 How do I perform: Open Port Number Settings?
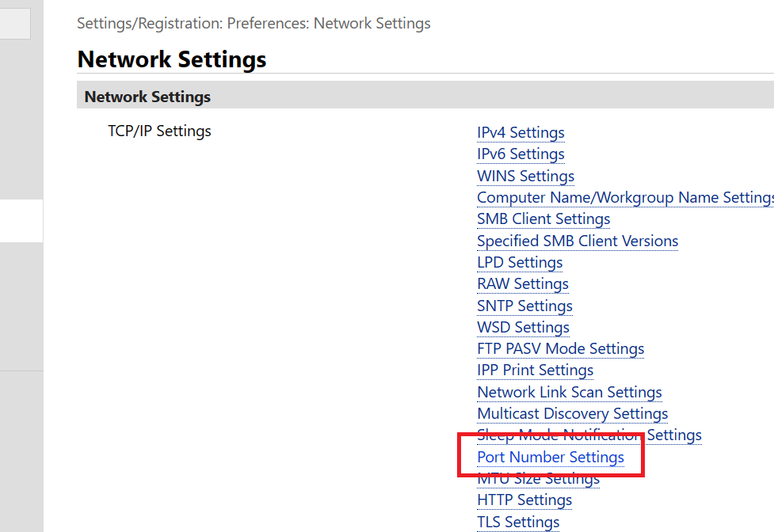550,457
